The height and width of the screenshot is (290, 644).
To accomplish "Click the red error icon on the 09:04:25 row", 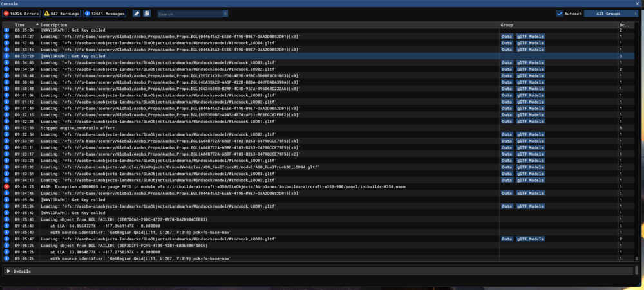I will (x=6, y=186).
